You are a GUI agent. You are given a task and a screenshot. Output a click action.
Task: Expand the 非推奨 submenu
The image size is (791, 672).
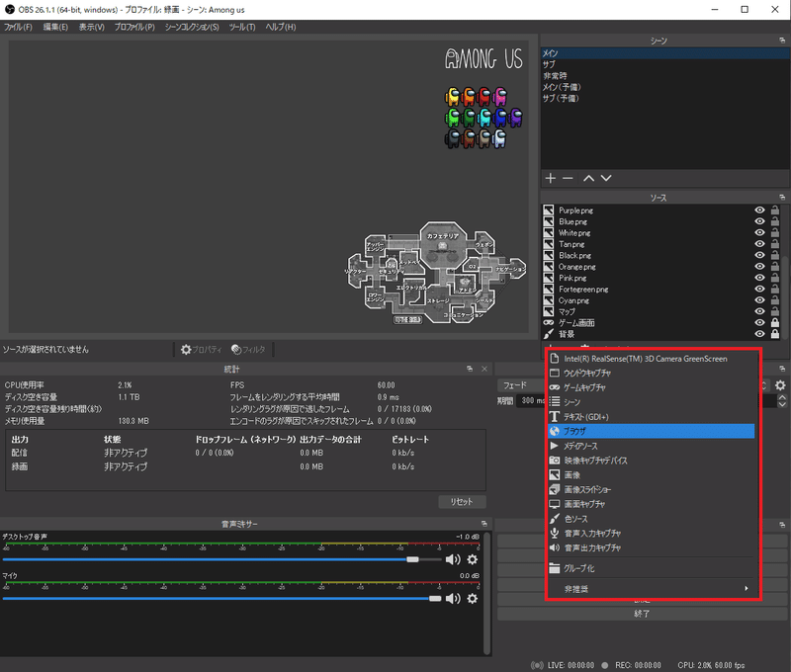coord(652,589)
